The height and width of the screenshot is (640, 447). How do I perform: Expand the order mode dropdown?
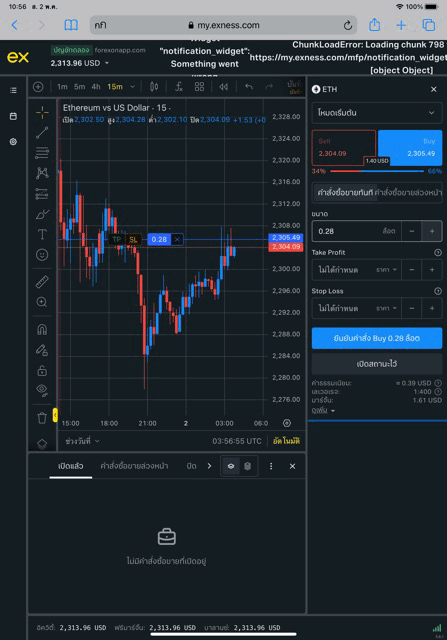[x=377, y=113]
